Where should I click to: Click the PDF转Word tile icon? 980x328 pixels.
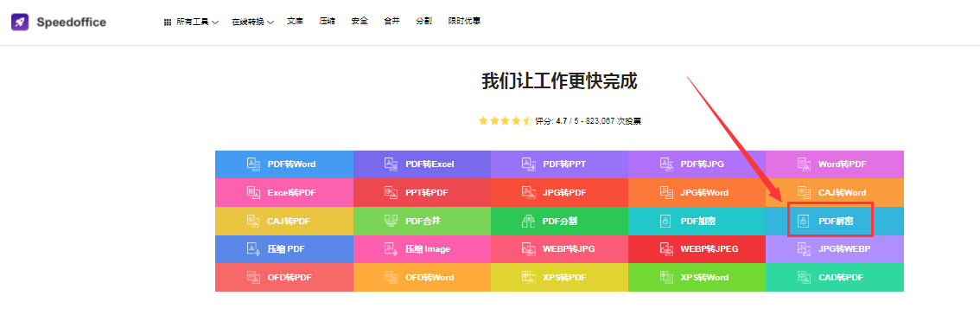(x=253, y=164)
